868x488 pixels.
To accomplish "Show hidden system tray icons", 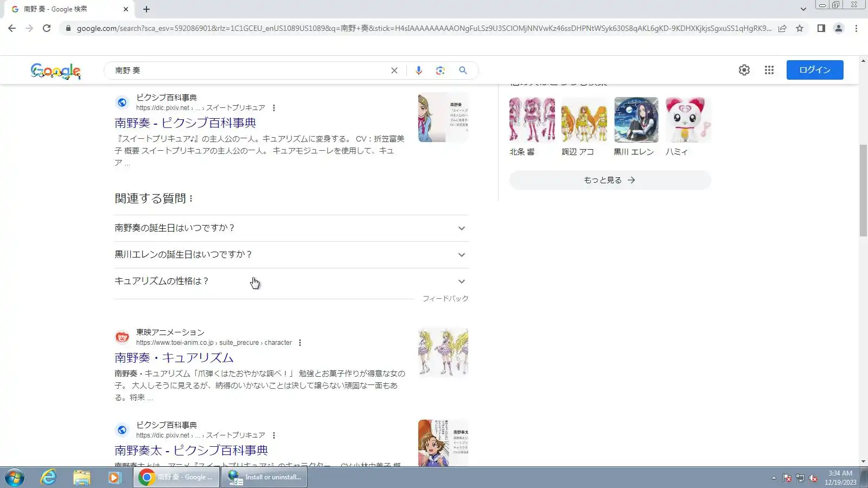I will [x=774, y=478].
